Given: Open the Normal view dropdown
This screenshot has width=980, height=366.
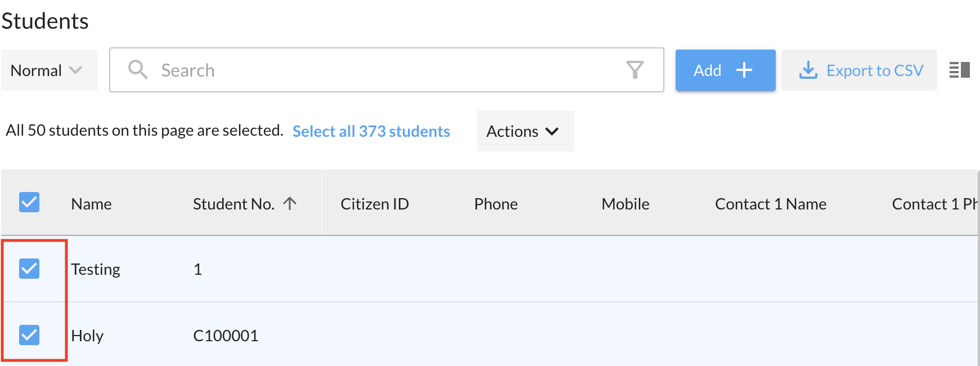Looking at the screenshot, I should pos(49,70).
